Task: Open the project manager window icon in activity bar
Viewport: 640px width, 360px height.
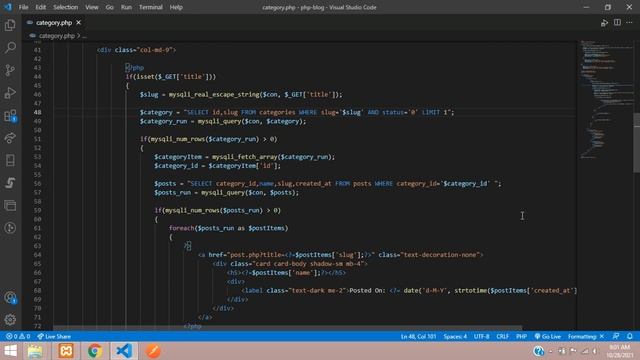Action: [x=10, y=205]
